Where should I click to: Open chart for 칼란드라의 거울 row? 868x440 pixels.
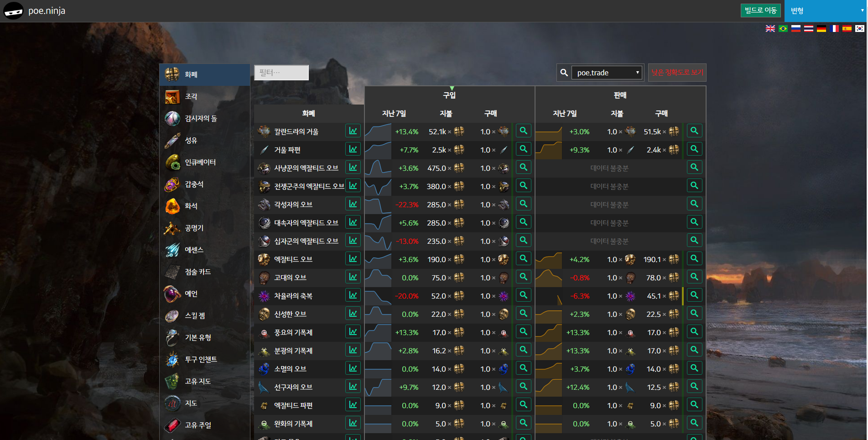tap(353, 131)
